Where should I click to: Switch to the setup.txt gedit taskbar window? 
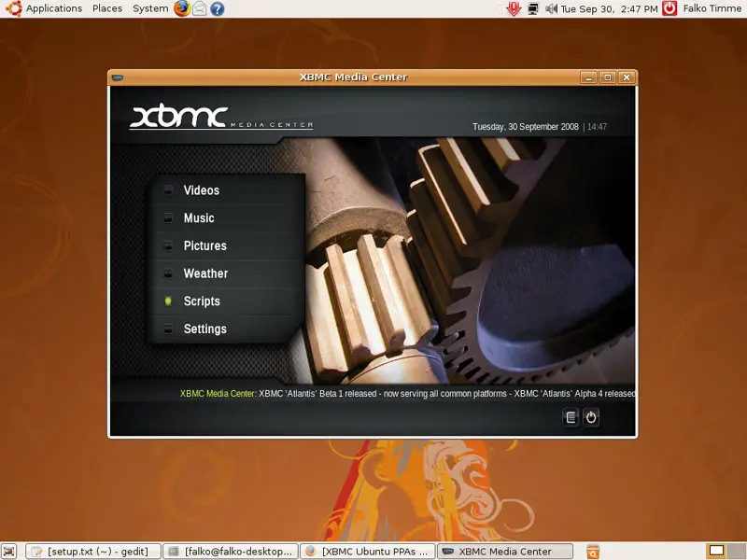pyautogui.click(x=93, y=552)
